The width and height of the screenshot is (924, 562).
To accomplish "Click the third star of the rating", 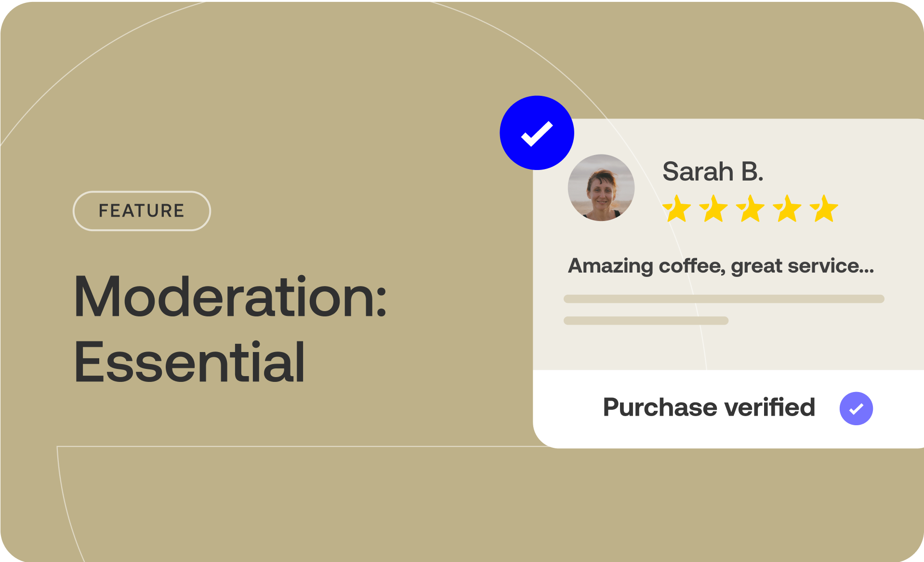I will (x=751, y=209).
